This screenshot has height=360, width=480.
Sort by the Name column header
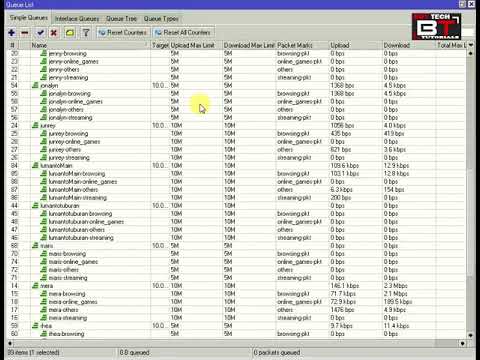(x=90, y=45)
